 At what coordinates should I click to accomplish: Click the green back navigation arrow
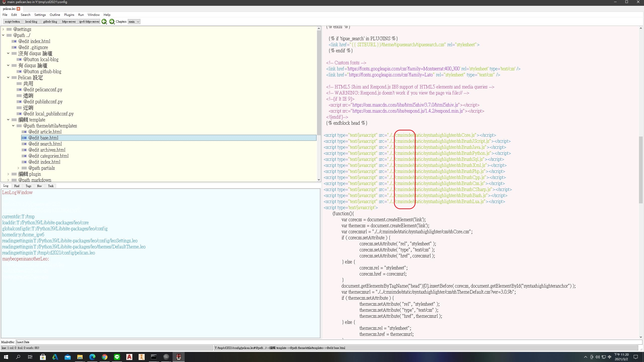coord(104,22)
